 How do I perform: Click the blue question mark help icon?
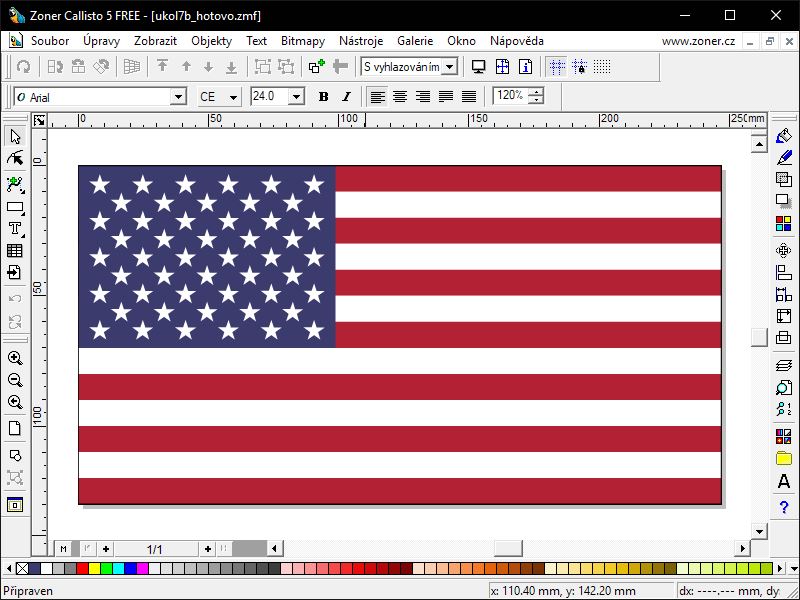784,507
